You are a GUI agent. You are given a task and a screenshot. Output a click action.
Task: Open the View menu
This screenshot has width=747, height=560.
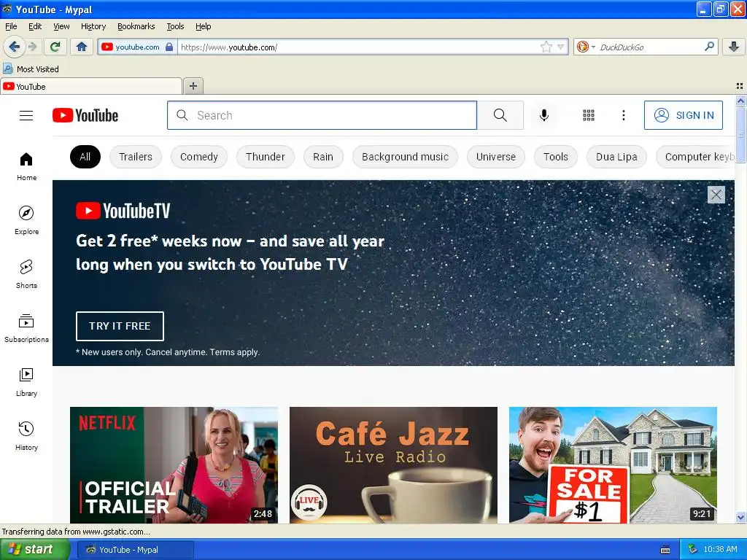[x=61, y=26]
